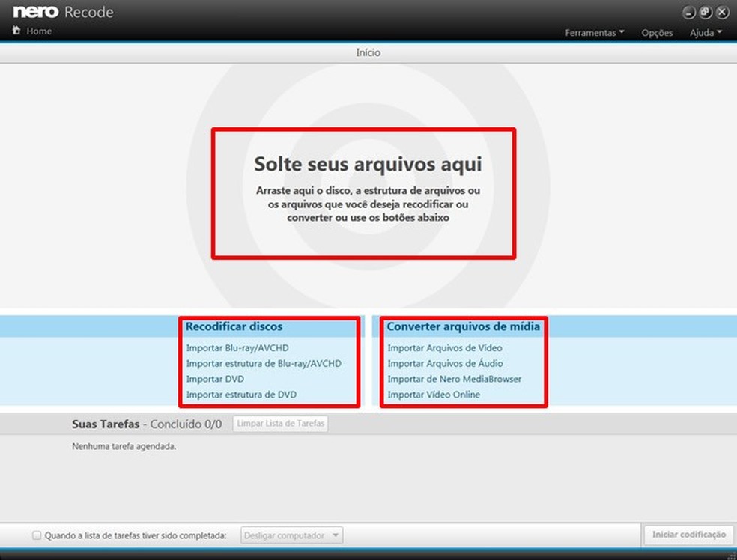
Task: Minimize the Nero Recode window
Action: pos(688,13)
